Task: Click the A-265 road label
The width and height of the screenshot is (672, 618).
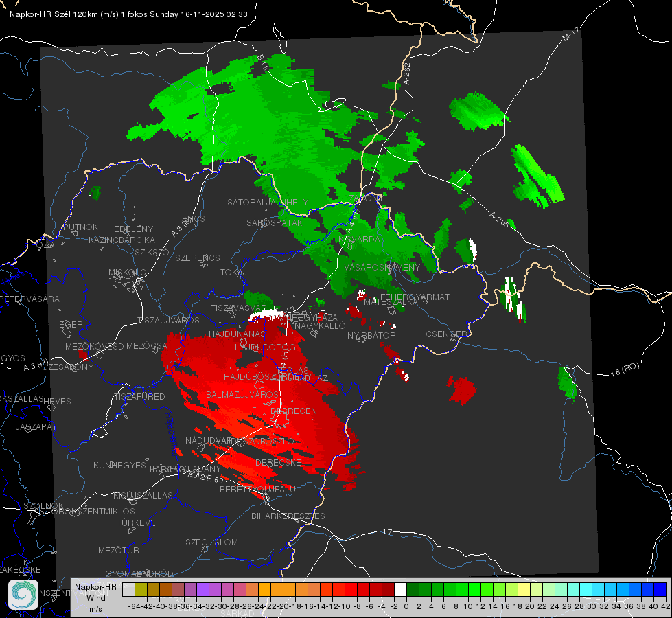Action: (499, 220)
